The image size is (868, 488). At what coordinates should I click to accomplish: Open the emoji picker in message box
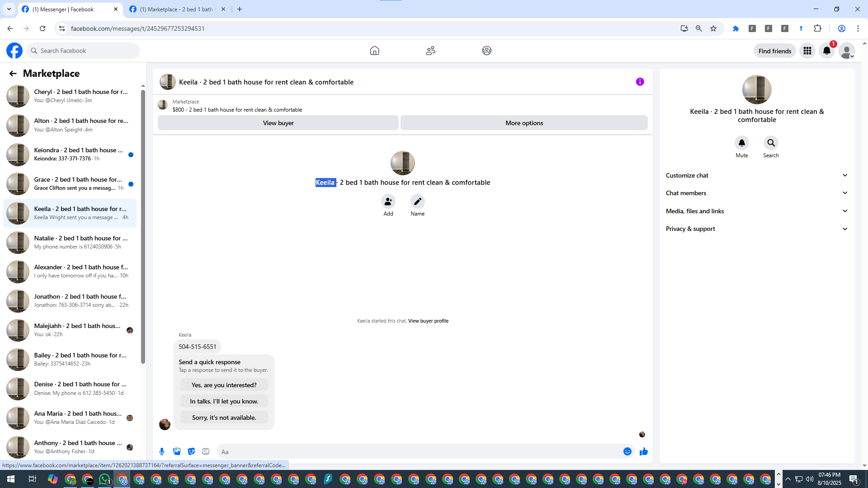(x=627, y=451)
